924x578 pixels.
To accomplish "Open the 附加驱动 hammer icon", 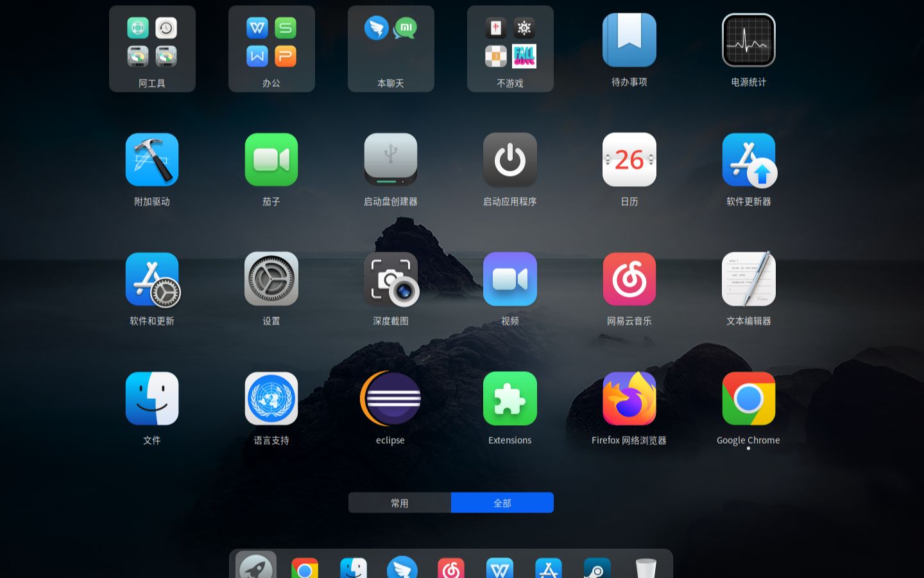I will point(152,160).
